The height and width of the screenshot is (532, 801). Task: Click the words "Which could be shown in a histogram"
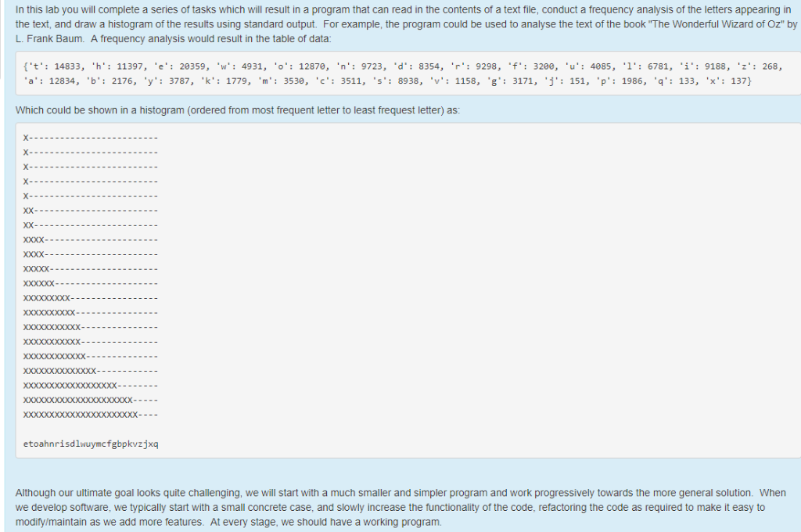pos(99,110)
